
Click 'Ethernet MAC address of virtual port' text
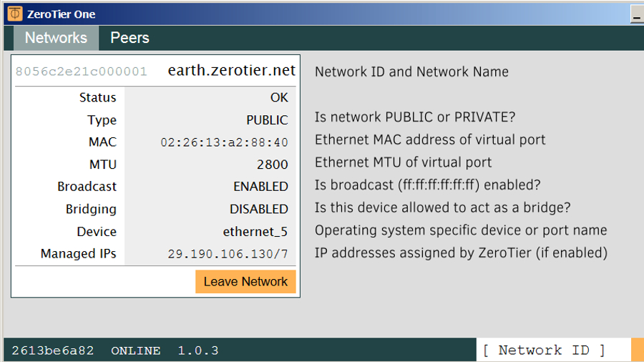[x=430, y=140]
